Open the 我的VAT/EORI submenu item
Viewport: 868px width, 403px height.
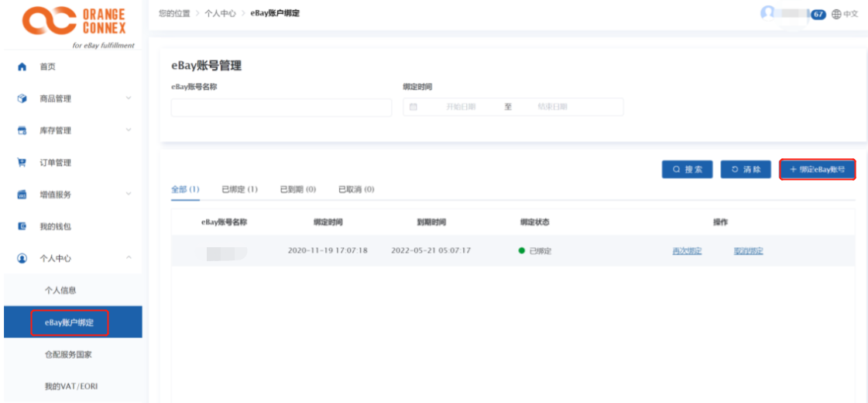click(x=73, y=386)
